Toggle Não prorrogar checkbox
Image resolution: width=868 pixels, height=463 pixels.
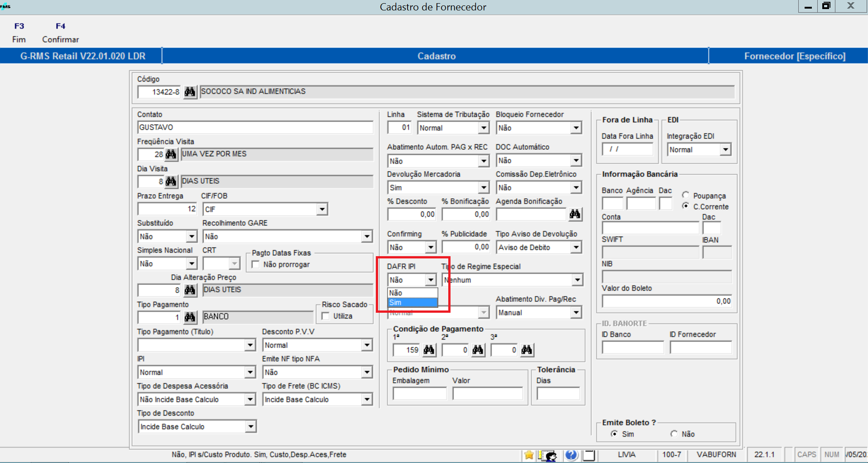click(x=255, y=264)
